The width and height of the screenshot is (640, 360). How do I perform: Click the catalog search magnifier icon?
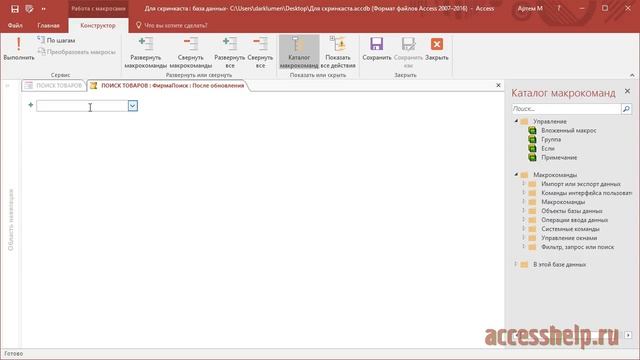click(x=626, y=109)
